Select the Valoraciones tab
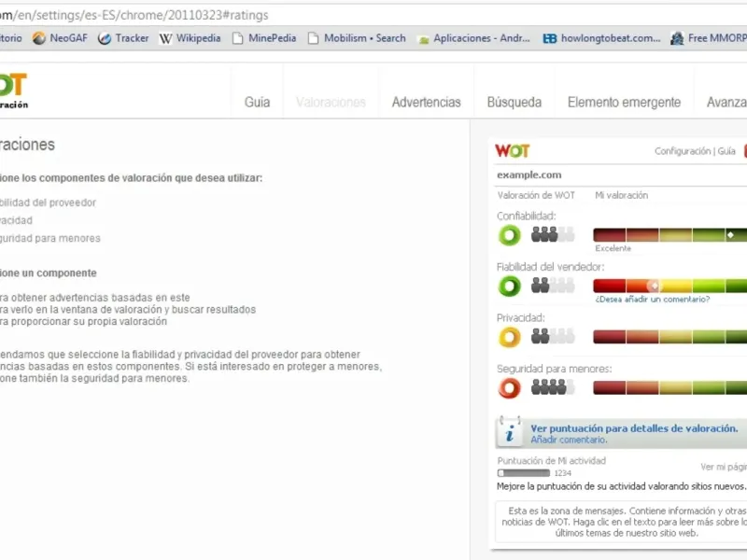Image resolution: width=747 pixels, height=560 pixels. click(331, 102)
